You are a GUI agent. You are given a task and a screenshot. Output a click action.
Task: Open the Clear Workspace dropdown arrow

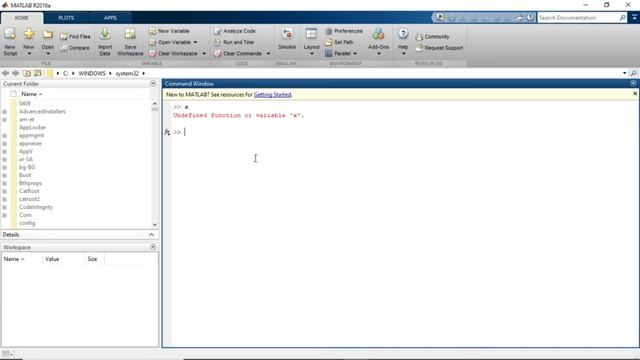pos(204,53)
